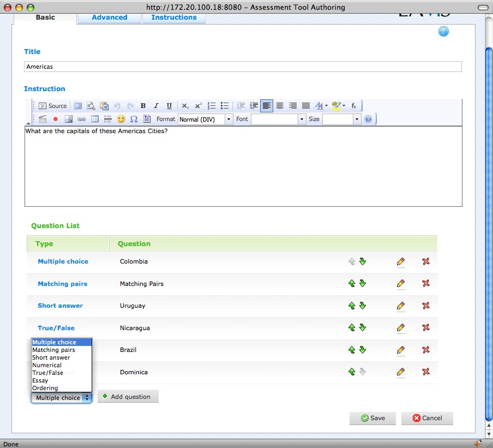Choose Matching pairs from the type list
Viewport: 493px width, 448px height.
tap(62, 350)
